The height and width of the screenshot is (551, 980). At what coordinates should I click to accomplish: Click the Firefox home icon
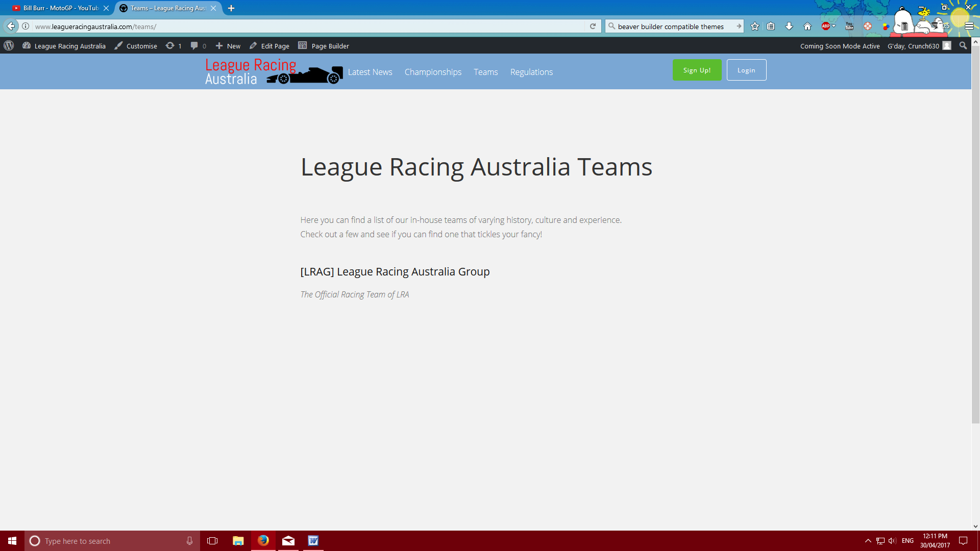tap(807, 27)
